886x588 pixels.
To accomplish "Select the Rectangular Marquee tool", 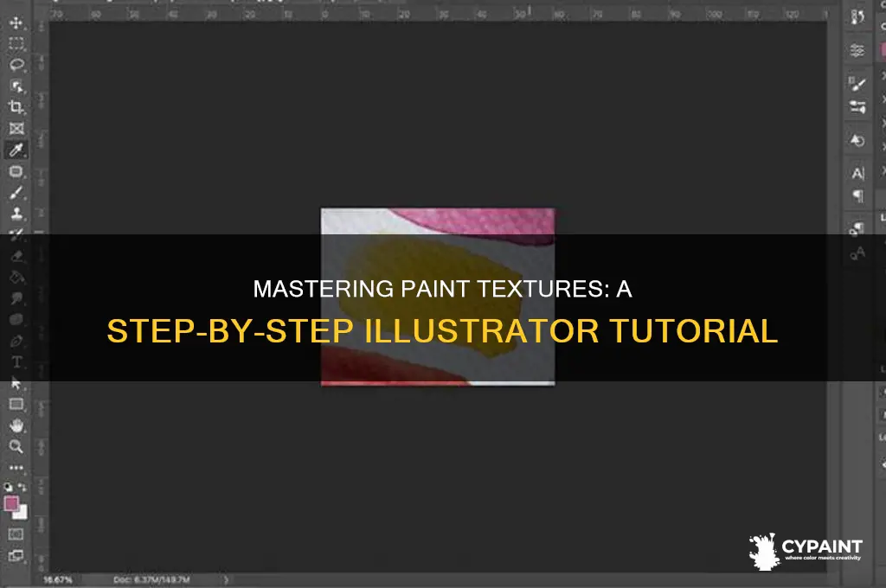I will coord(16,43).
